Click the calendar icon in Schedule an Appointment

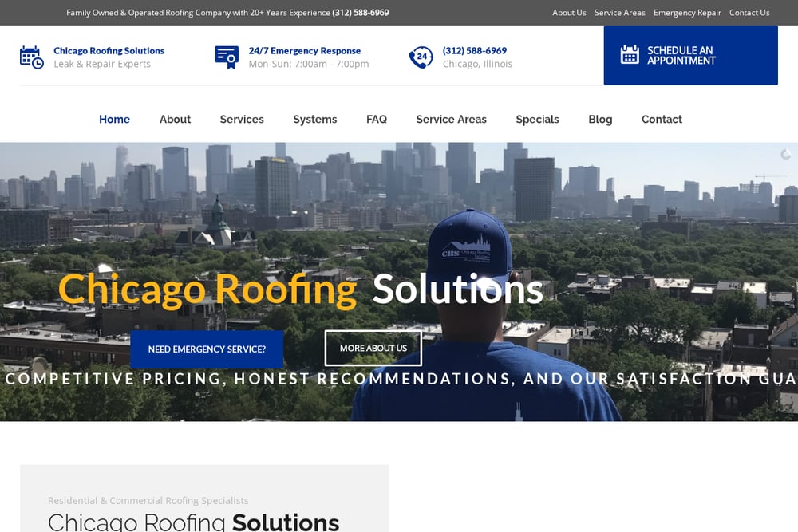630,54
